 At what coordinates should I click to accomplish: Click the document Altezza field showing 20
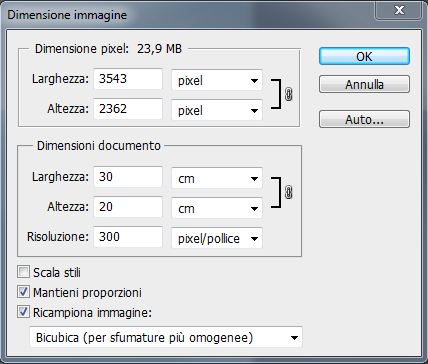click(x=128, y=207)
